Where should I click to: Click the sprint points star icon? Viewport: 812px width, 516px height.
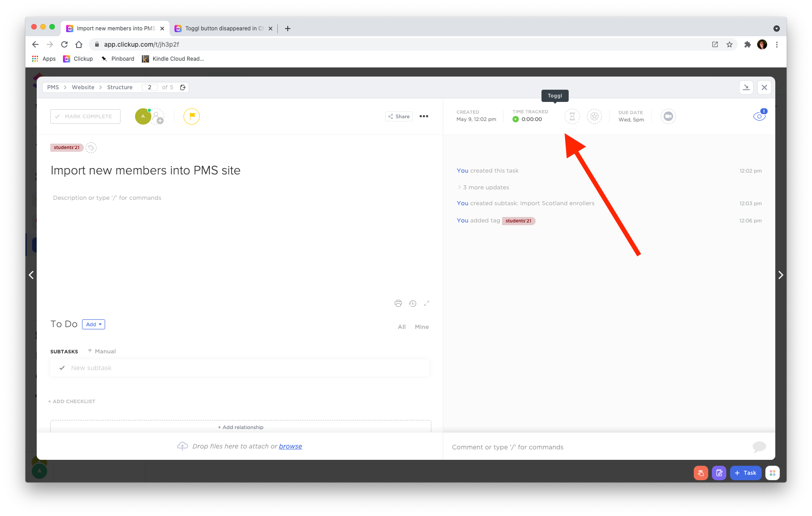point(594,116)
